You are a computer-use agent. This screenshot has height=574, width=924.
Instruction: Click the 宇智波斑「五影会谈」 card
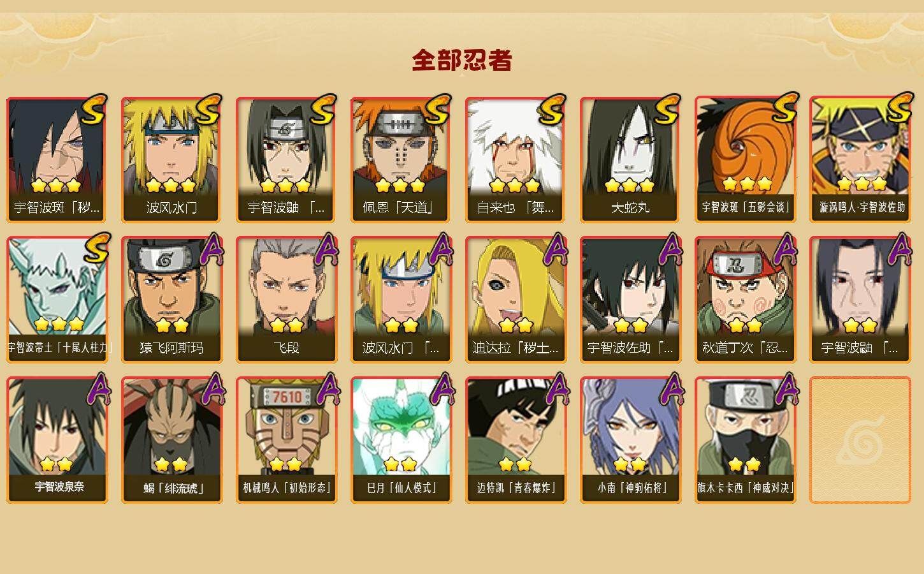point(745,159)
